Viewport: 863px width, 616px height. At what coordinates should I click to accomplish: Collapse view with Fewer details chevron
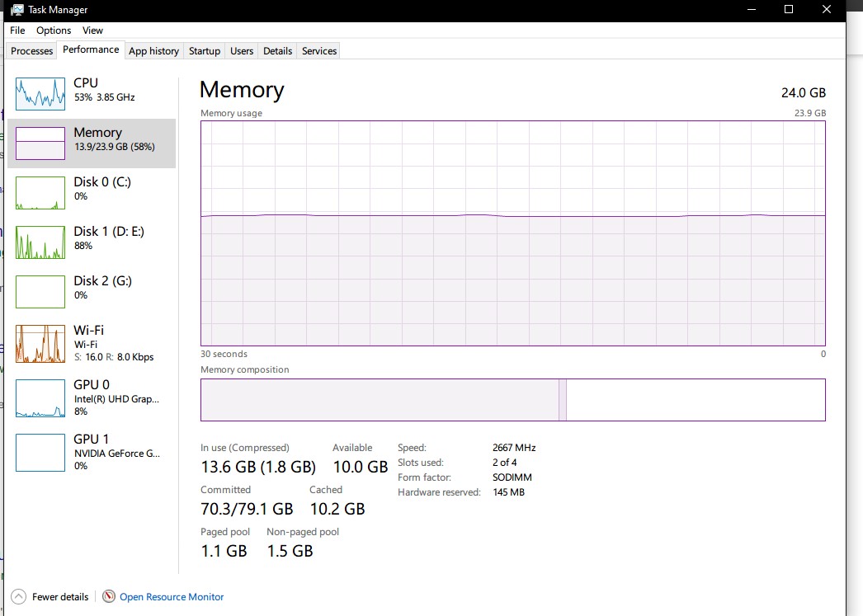(18, 597)
